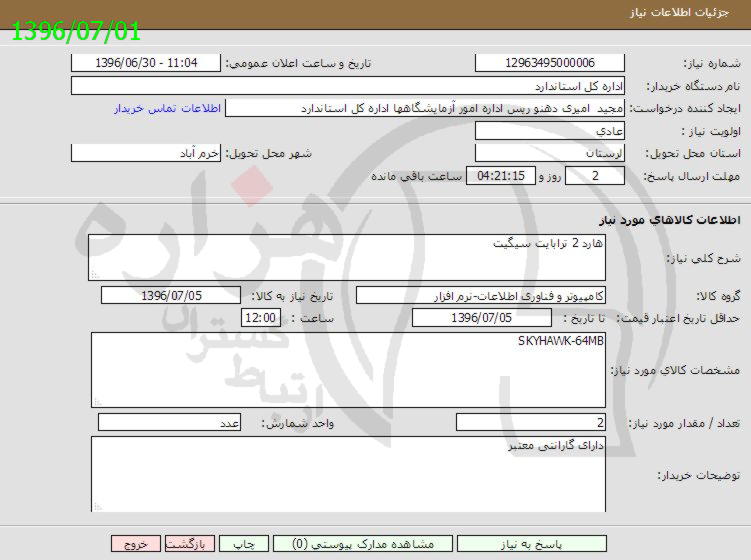Open اطلاعات تماس خریدار link

tap(167, 108)
